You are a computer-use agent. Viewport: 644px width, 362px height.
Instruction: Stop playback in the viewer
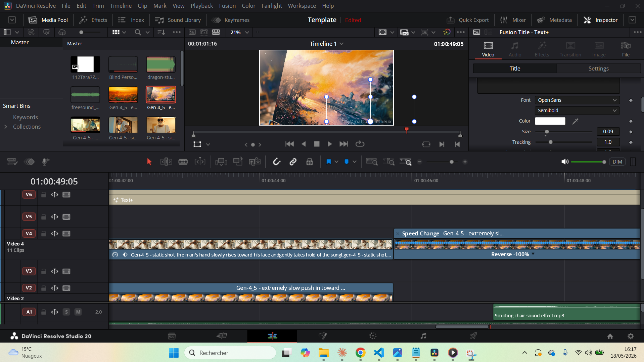coord(316,144)
